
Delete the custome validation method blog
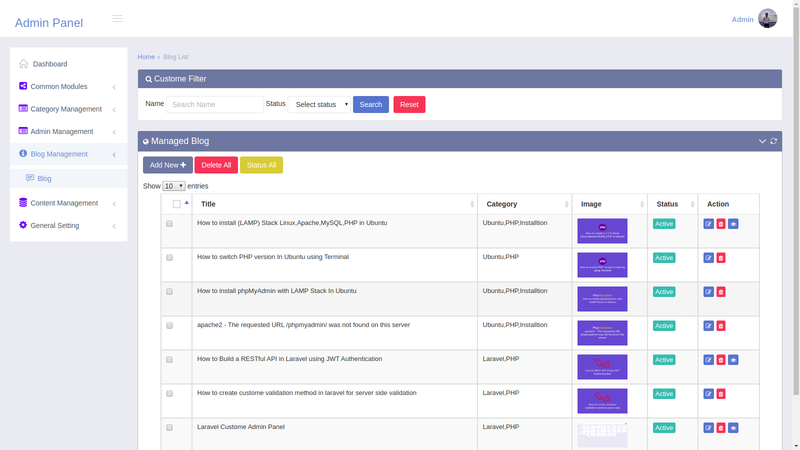[x=721, y=394]
